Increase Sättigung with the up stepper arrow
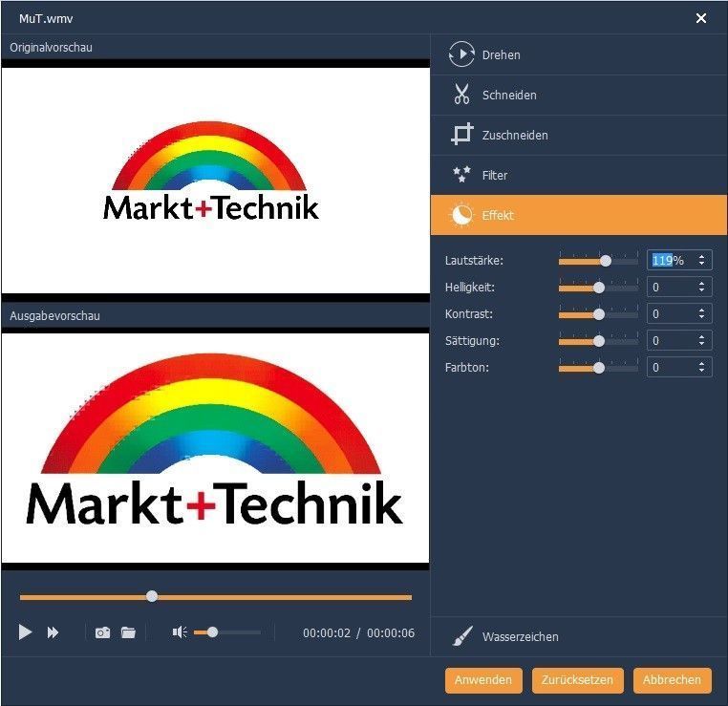This screenshot has height=706, width=728. pos(701,336)
